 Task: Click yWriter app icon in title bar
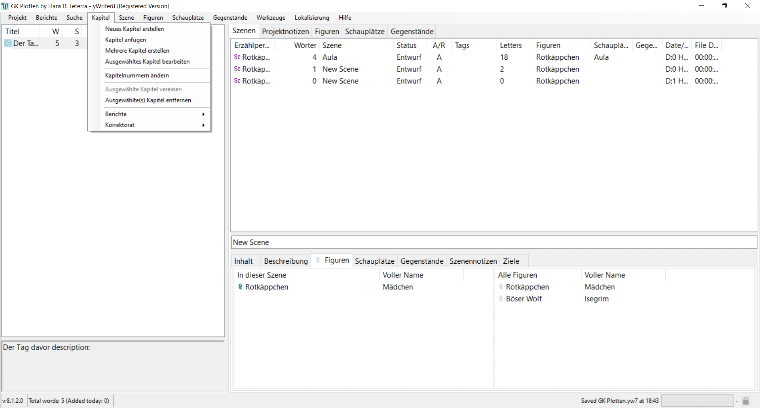[5, 6]
